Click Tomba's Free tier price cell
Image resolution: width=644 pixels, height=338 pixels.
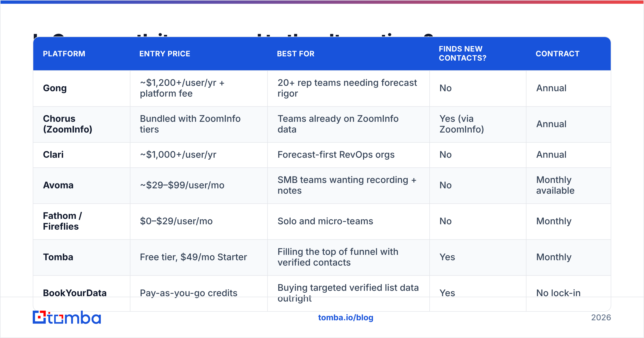pos(193,257)
